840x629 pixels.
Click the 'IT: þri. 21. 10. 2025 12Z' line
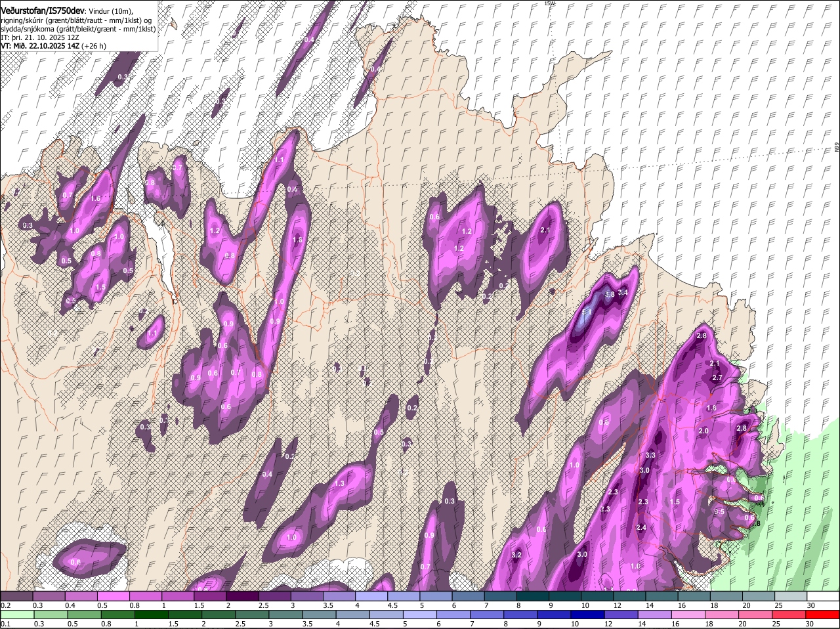[x=39, y=37]
